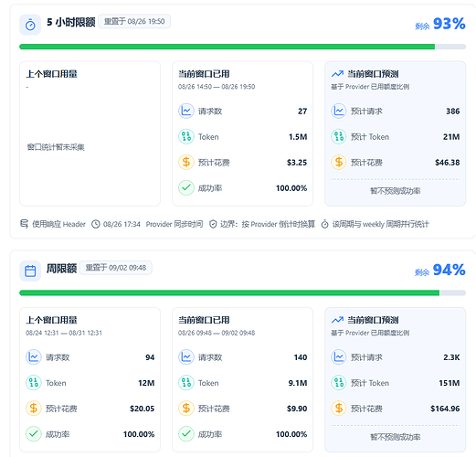Screen dimensions: 476x457
Task: Click dollar icon next to $9.90
Action: 186,409
